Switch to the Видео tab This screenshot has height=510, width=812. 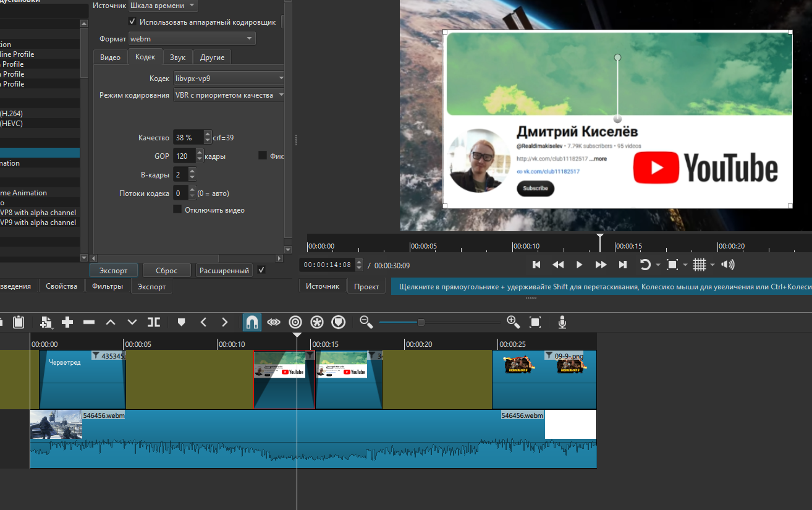(111, 57)
